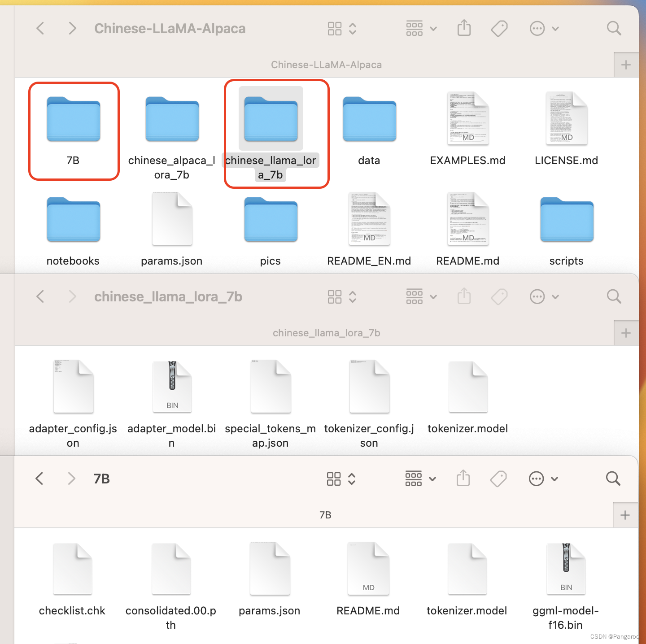Open grouping options in chinese_llama_lora_7b window
The image size is (646, 644).
click(x=421, y=296)
